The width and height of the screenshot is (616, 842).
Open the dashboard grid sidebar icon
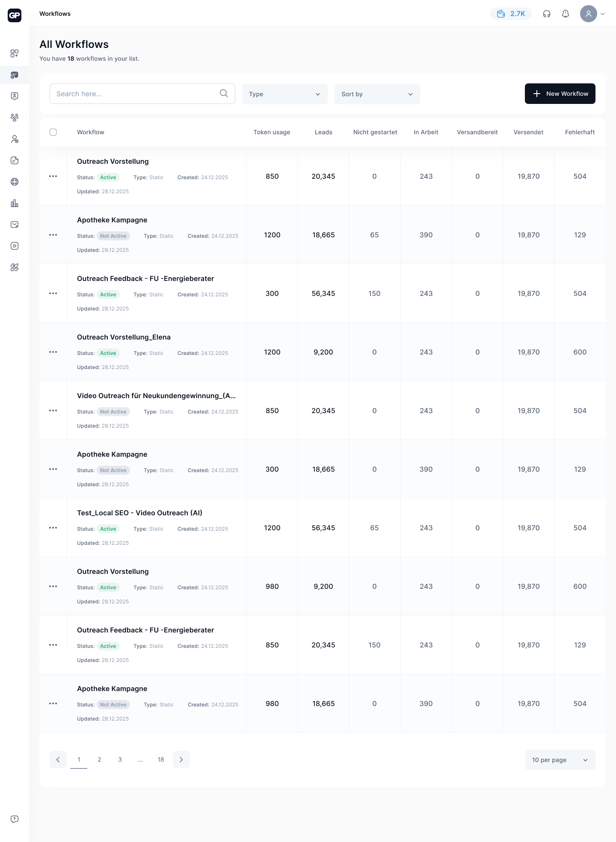click(x=15, y=53)
